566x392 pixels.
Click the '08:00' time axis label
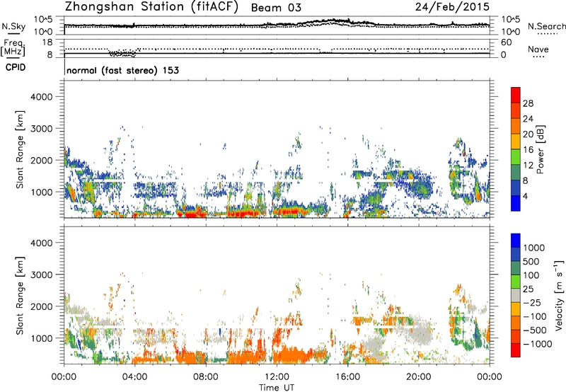(x=206, y=377)
